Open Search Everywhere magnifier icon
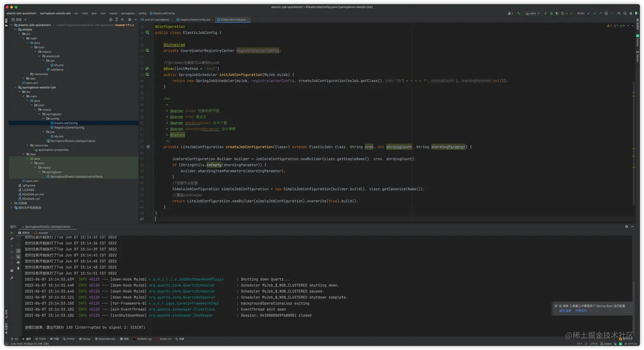Image resolution: width=644 pixels, height=350 pixels. tap(625, 13)
